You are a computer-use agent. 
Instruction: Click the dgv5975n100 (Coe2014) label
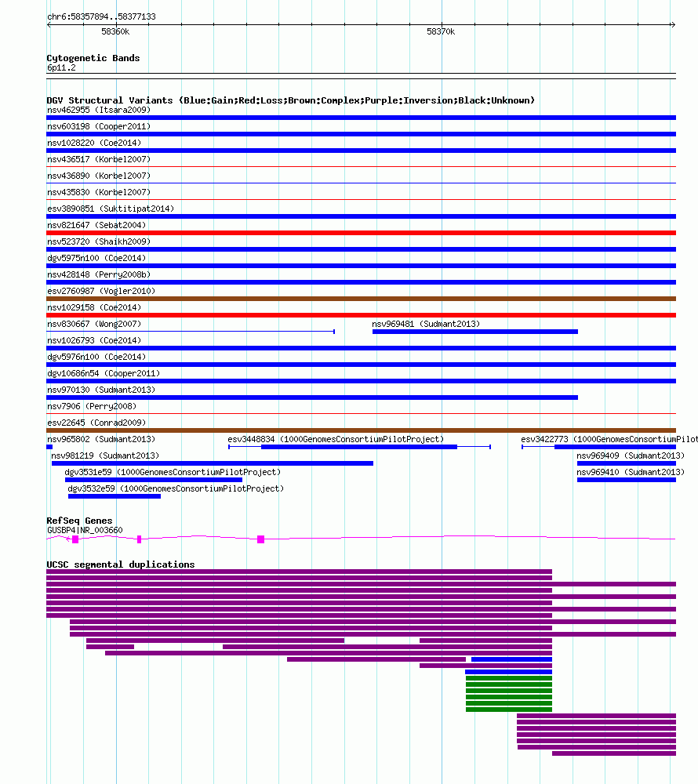coord(96,259)
